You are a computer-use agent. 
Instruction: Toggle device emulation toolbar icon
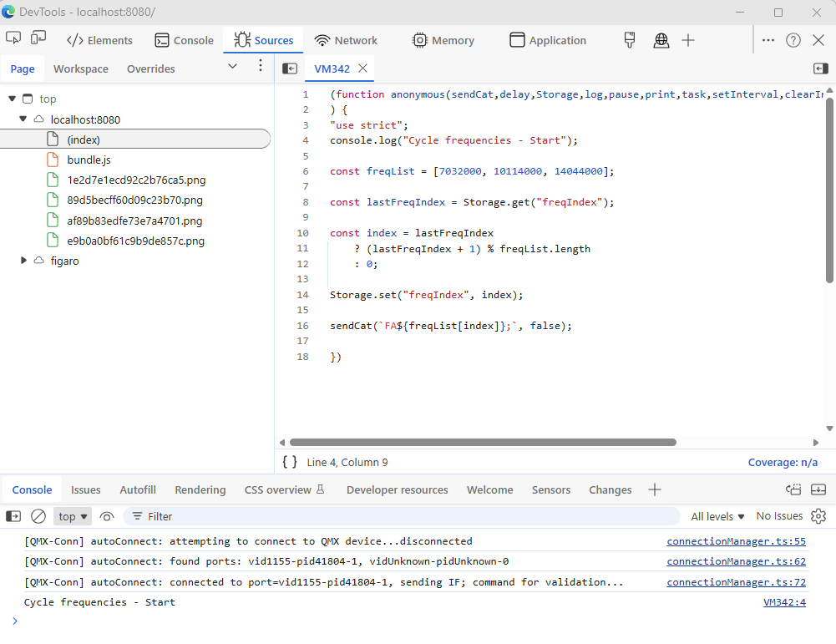(x=38, y=38)
